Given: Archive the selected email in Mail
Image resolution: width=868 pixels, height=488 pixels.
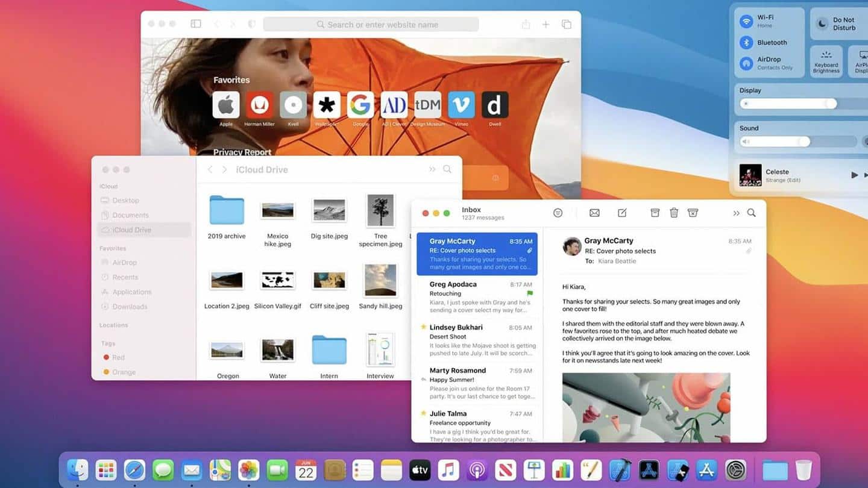Looking at the screenshot, I should pyautogui.click(x=655, y=213).
